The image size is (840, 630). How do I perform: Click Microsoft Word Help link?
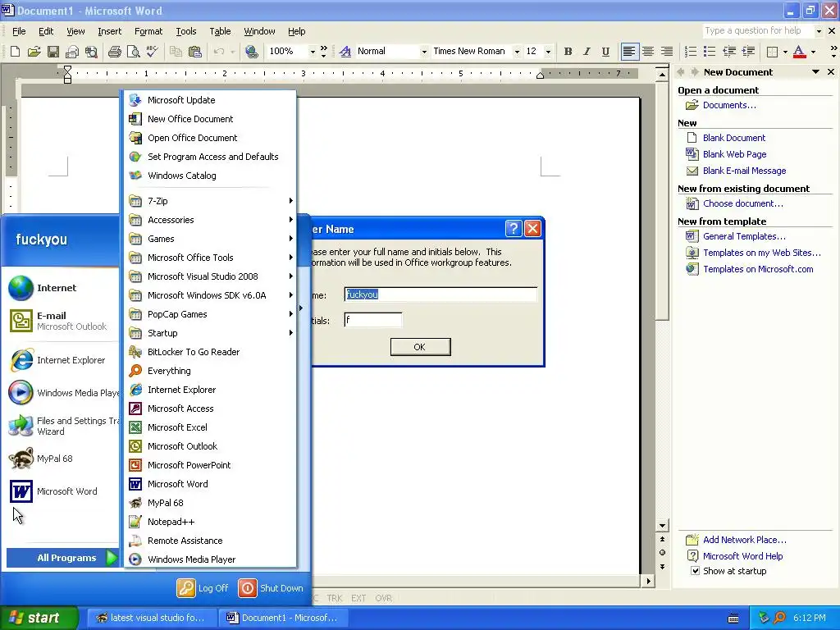(x=742, y=556)
